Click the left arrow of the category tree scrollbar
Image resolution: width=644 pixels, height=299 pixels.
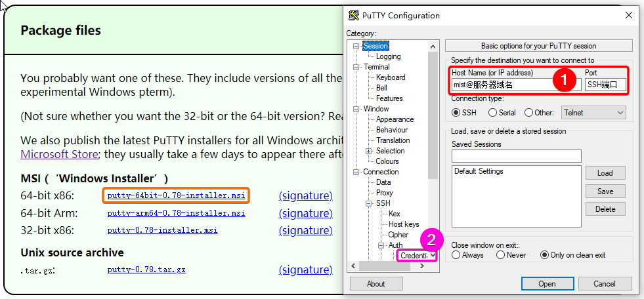tap(353, 266)
